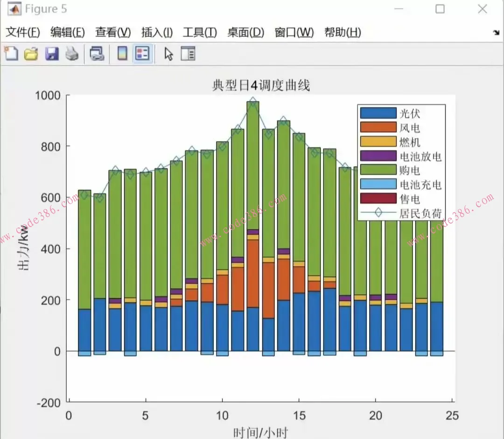The width and height of the screenshot is (504, 439).
Task: Open the 插入(I) menu
Action: point(156,32)
